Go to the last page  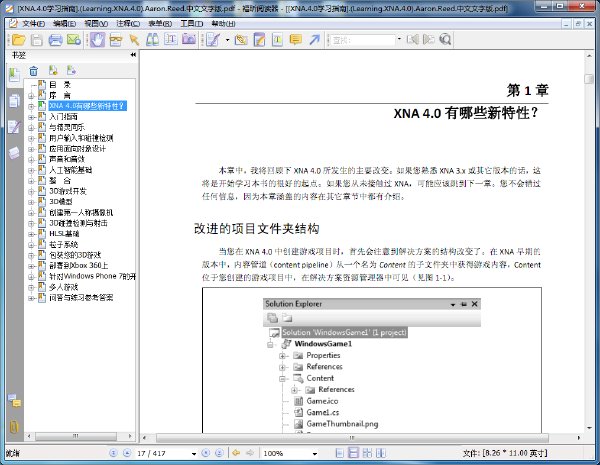tap(219, 453)
